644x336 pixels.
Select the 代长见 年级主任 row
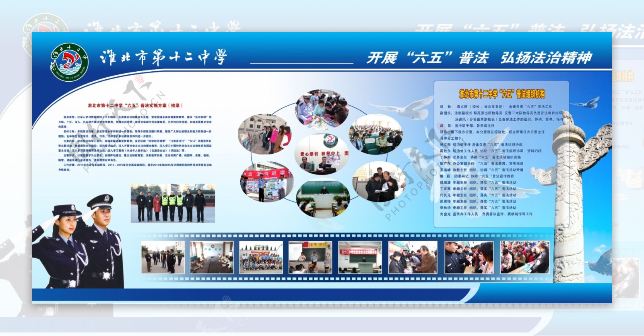(478, 195)
